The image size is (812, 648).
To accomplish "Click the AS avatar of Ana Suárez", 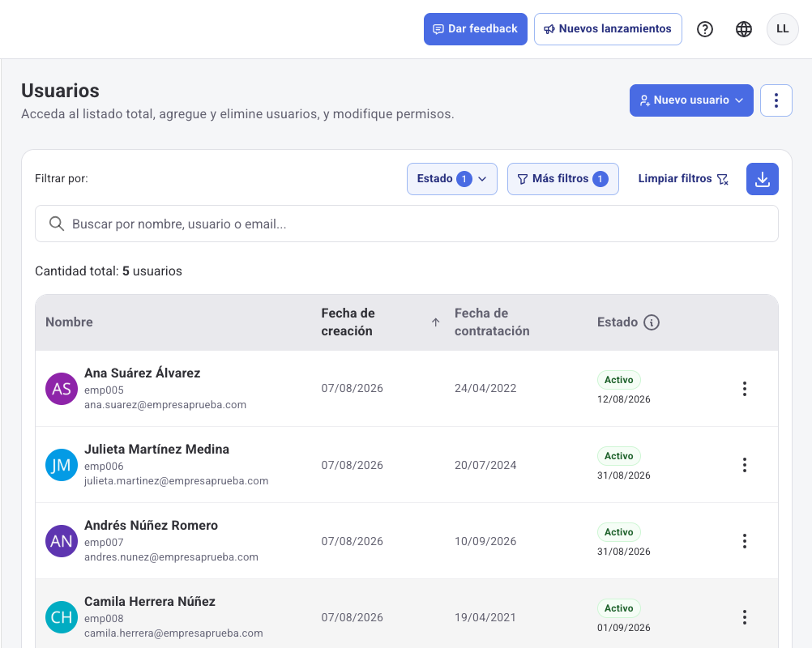I will coord(62,389).
